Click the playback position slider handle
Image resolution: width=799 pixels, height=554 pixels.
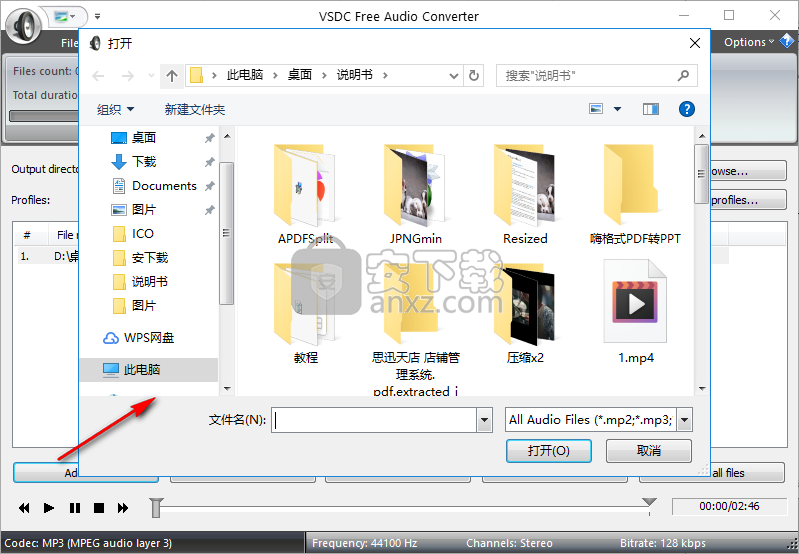[x=156, y=508]
